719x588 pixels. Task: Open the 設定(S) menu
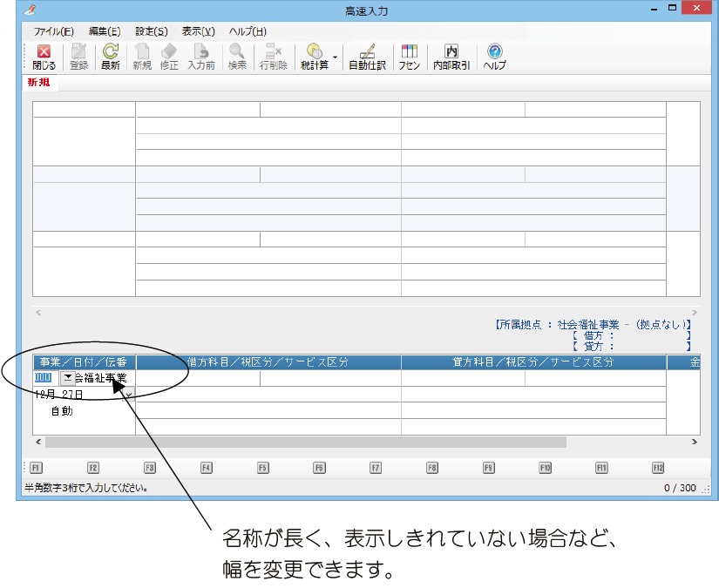click(x=152, y=31)
